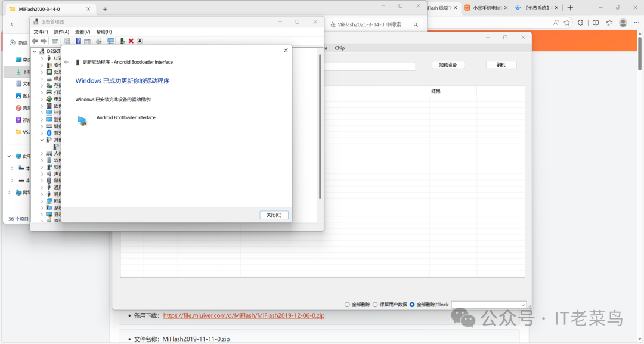Click the search magnifier in MiFlash folder window

click(416, 24)
